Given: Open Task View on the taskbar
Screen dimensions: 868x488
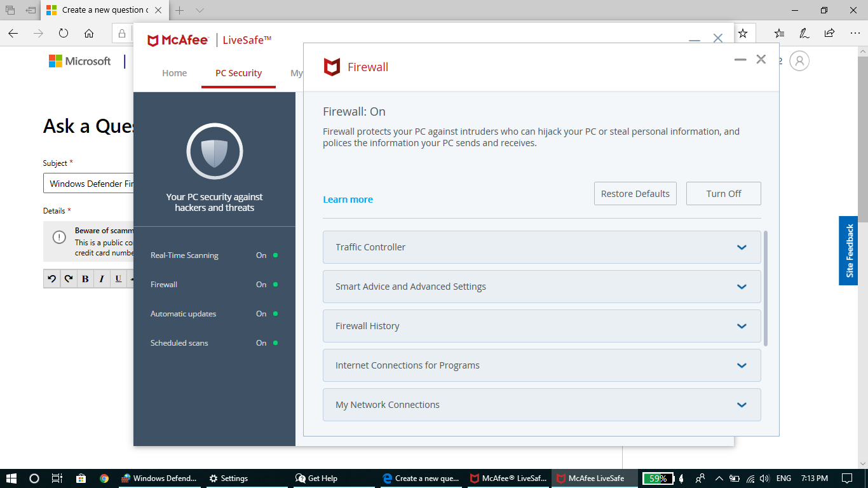Looking at the screenshot, I should pyautogui.click(x=57, y=478).
